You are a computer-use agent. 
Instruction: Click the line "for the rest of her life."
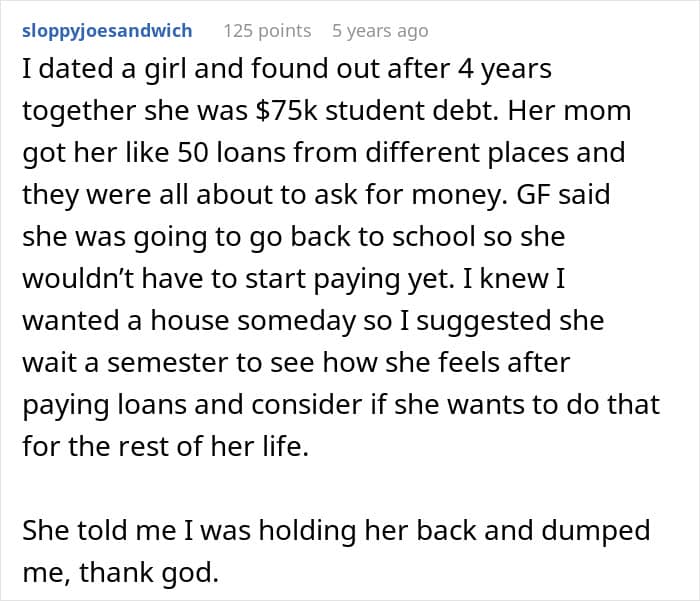(166, 446)
